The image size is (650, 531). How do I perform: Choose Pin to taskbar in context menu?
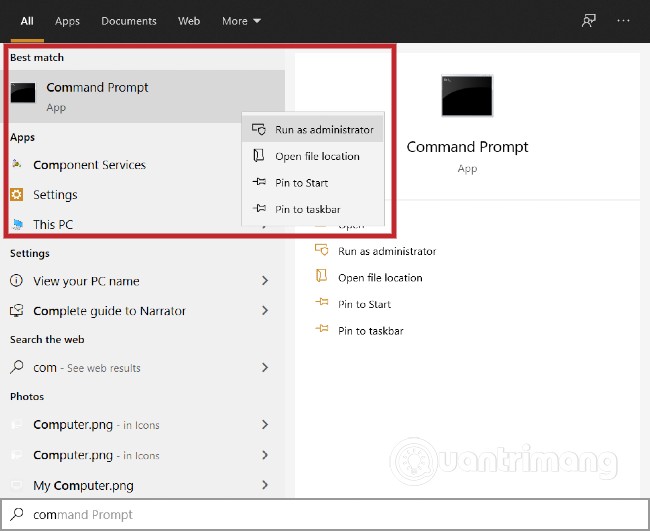(308, 209)
